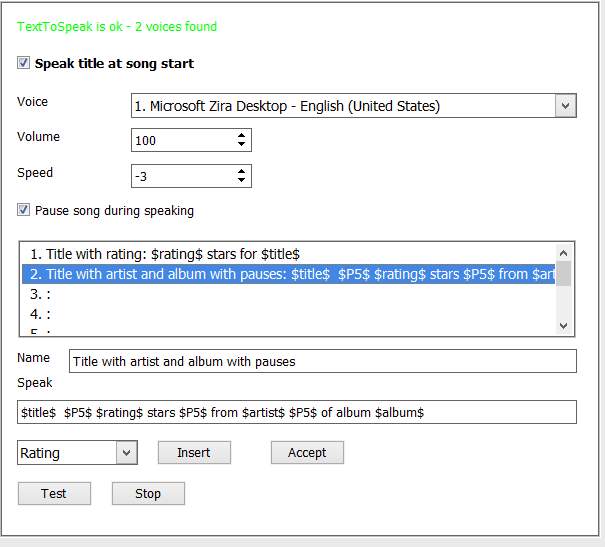Click the template list scroll-up arrow
Screen dimensions: 605x547
563,253
